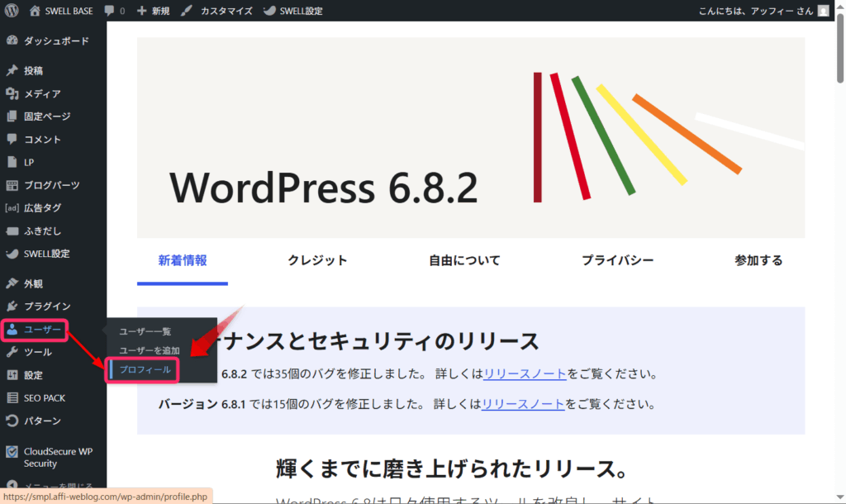Click the CloudSecure WP Security shield icon
The width and height of the screenshot is (846, 504).
tap(12, 452)
